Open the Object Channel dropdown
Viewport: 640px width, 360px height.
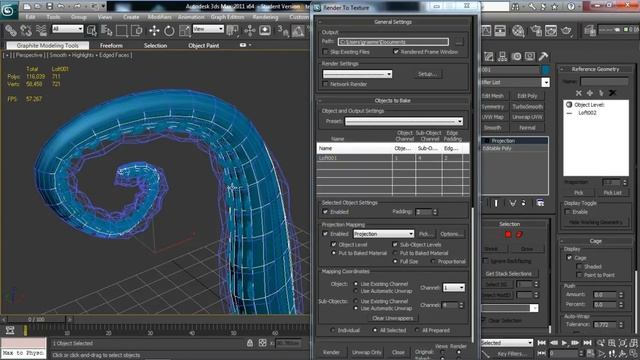(x=454, y=288)
